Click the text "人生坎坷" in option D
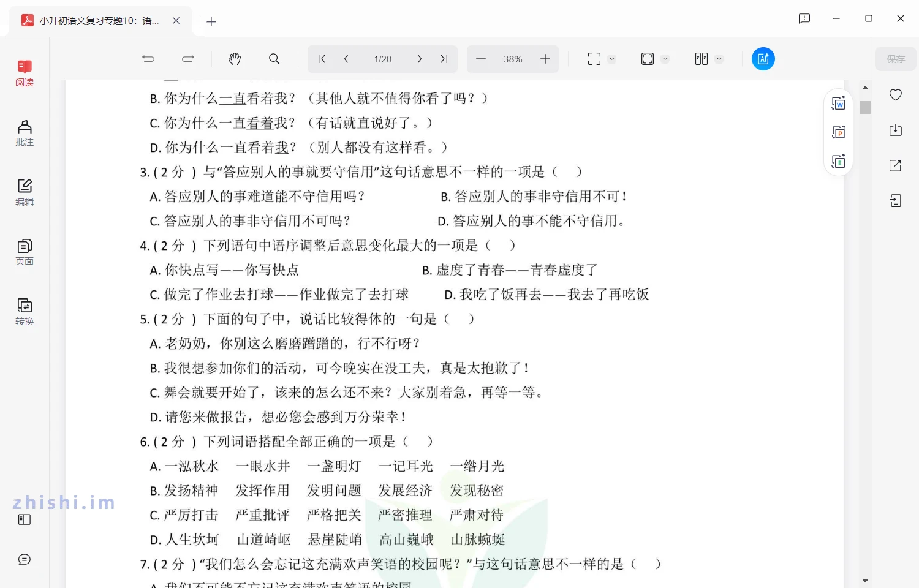Screen dimensions: 919x588 (192, 540)
